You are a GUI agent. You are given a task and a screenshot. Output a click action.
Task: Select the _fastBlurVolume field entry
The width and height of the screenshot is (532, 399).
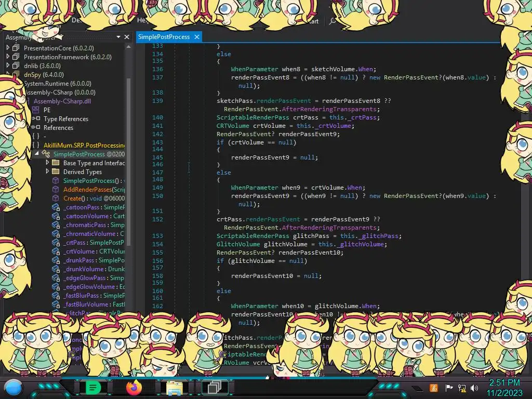(x=94, y=304)
